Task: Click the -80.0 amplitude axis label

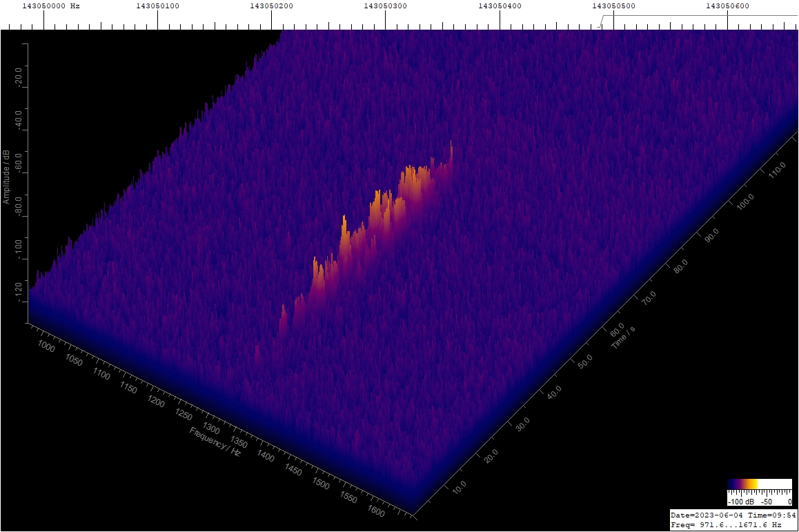Action: 19,206
